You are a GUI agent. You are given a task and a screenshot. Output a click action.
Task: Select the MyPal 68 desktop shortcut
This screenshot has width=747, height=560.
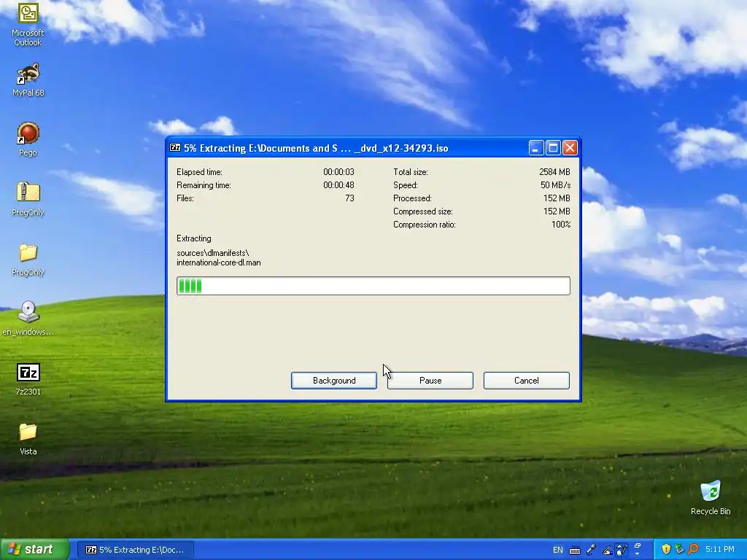pyautogui.click(x=28, y=80)
